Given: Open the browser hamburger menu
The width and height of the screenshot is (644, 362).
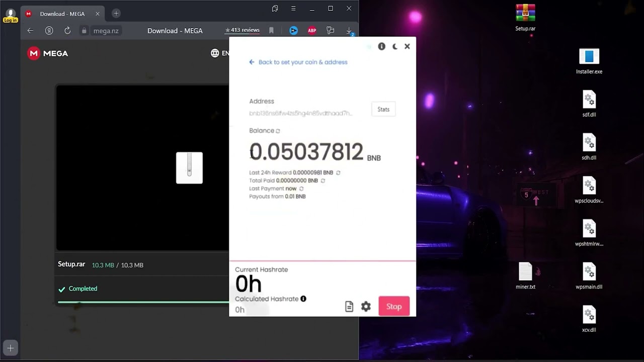Looking at the screenshot, I should pyautogui.click(x=293, y=9).
